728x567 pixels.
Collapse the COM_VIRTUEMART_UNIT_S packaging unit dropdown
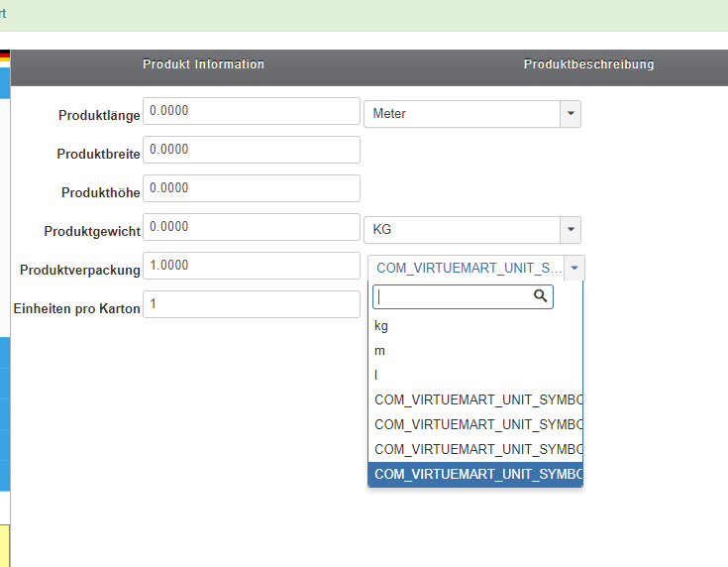pos(574,268)
